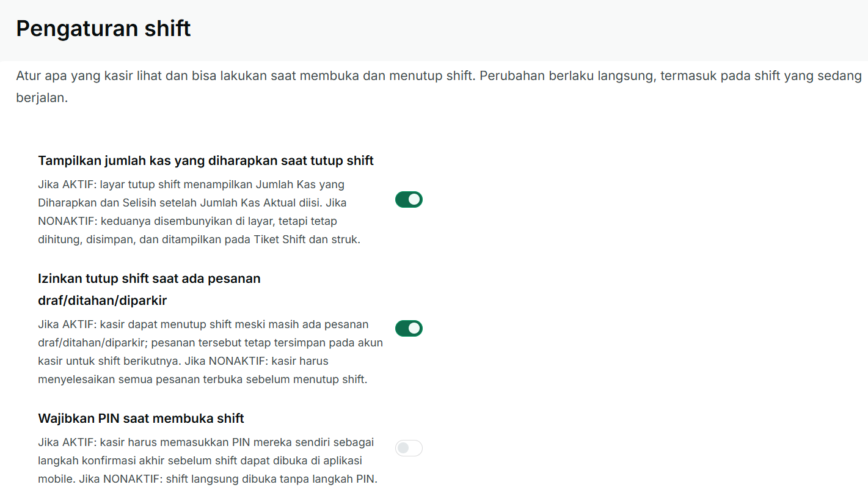868x490 pixels.
Task: Click the intro paragraph beginning "Atur apa yang kasir"
Action: coord(439,87)
